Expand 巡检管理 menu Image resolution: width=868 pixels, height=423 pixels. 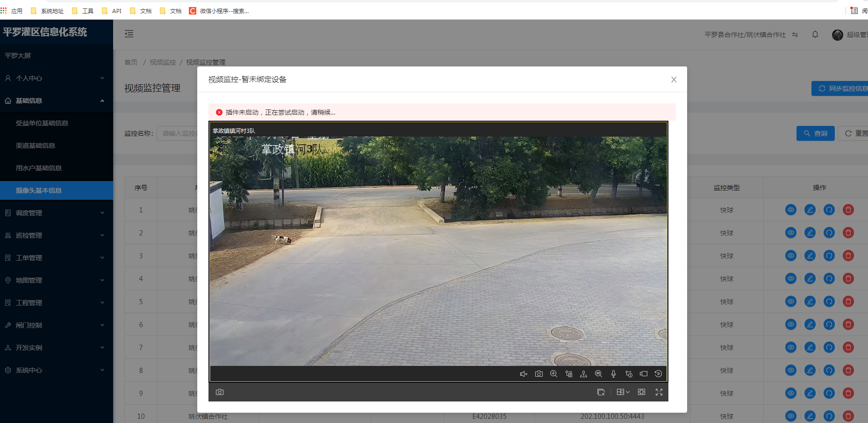[x=57, y=235]
